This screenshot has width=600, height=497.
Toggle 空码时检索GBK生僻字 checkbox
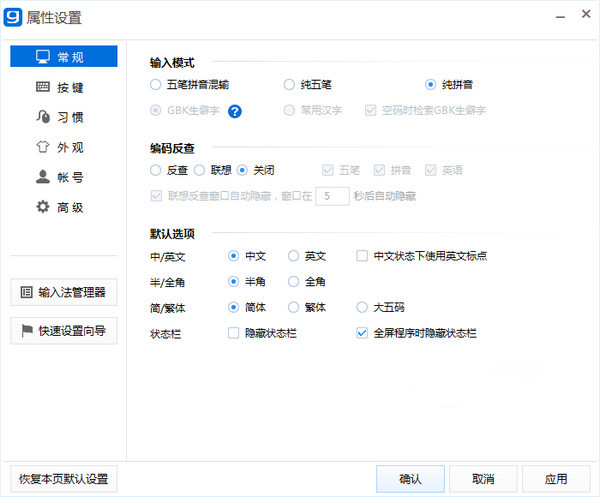(x=370, y=111)
